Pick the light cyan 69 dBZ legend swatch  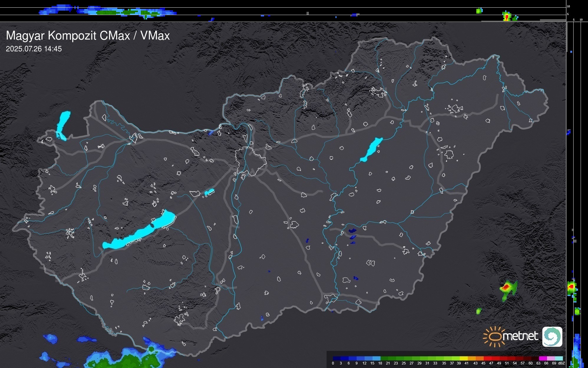pos(558,358)
